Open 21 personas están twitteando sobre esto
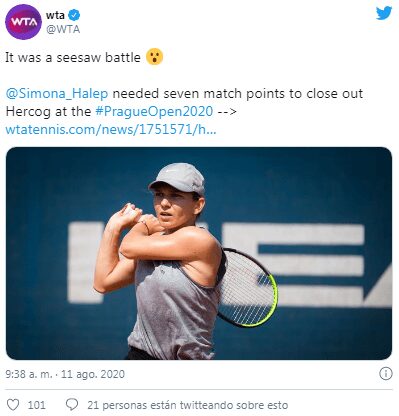The image size is (399, 416). click(188, 405)
